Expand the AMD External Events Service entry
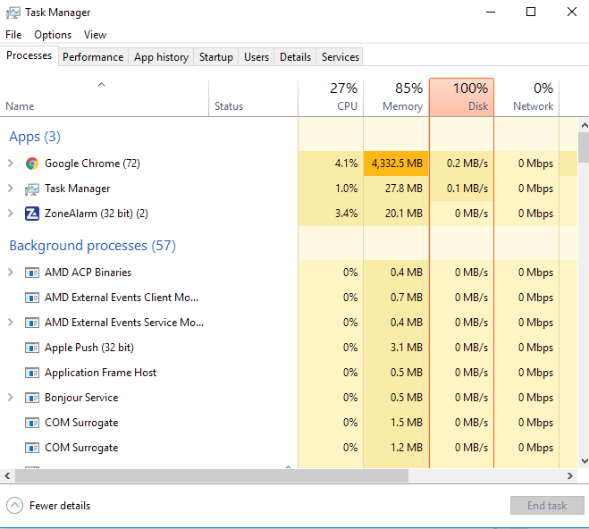 click(x=11, y=322)
